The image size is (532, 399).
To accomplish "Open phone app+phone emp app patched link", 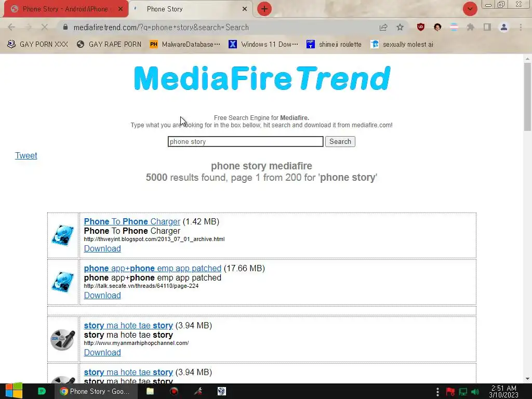I will pos(152,269).
